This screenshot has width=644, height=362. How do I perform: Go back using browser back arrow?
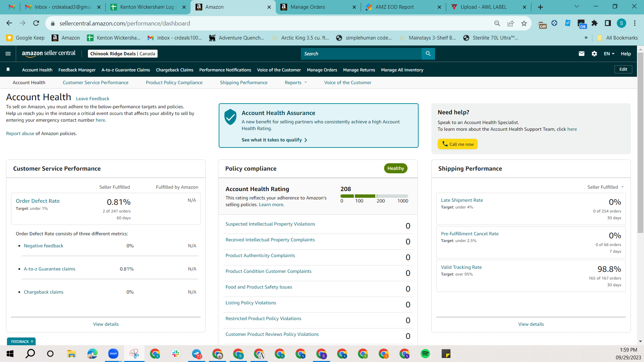tap(9, 23)
